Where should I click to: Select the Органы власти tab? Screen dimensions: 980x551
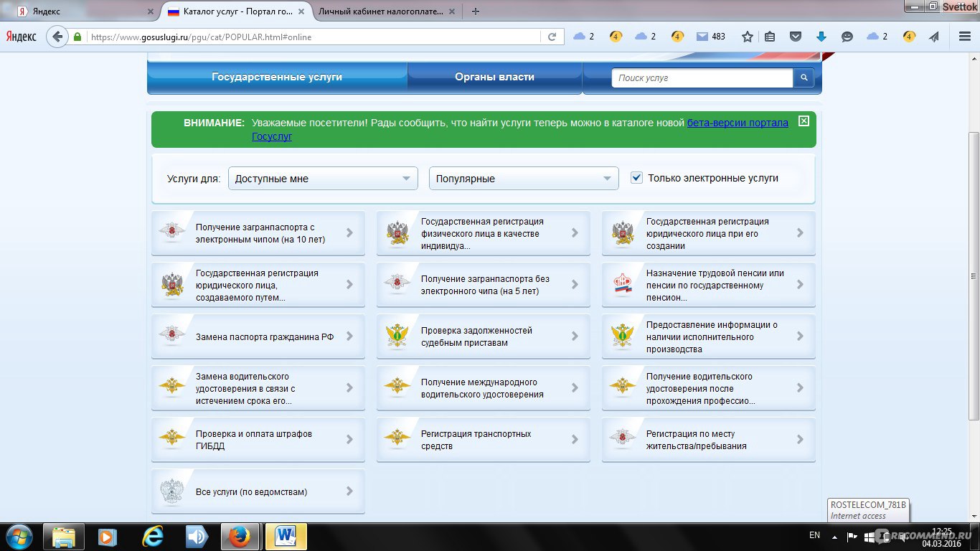pos(494,77)
